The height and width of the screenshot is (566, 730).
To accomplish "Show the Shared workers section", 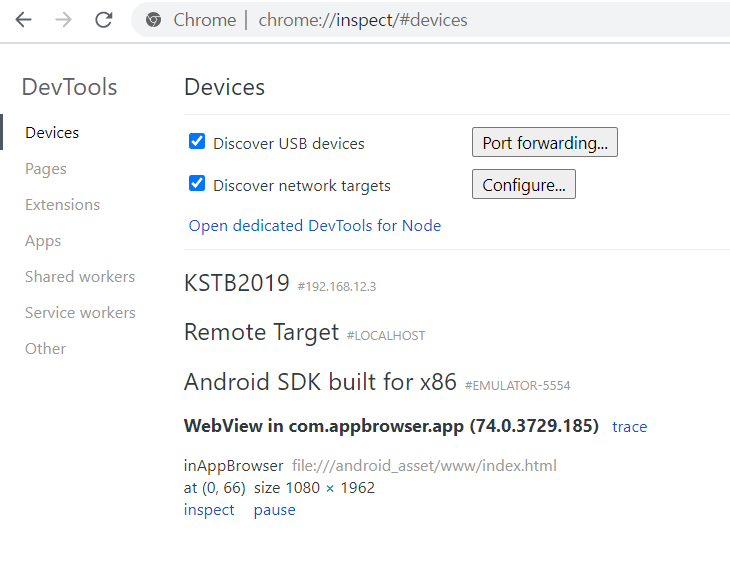I will 80,276.
